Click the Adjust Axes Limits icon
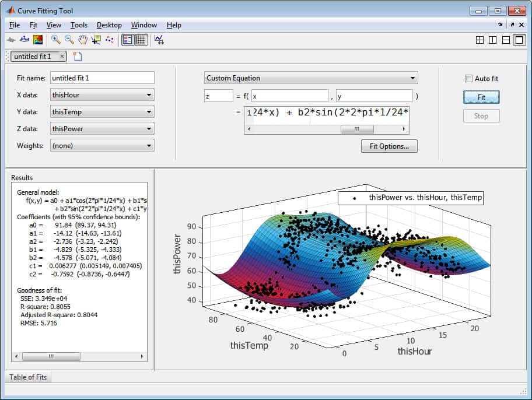Image resolution: width=532 pixels, height=400 pixels. [159, 40]
